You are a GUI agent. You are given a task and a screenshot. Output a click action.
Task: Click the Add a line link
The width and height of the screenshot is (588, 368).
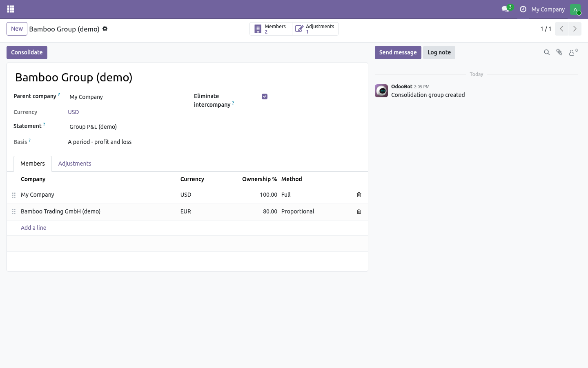(x=33, y=228)
